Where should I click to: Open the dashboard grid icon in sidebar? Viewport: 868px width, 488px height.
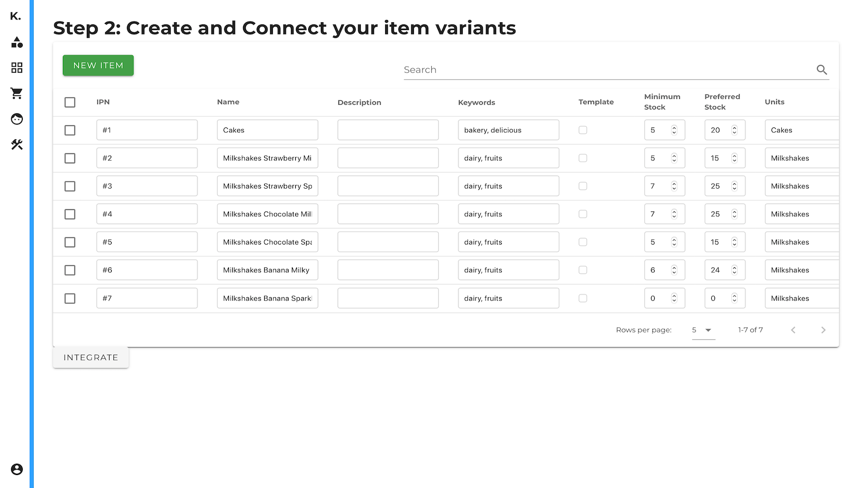pos(16,68)
